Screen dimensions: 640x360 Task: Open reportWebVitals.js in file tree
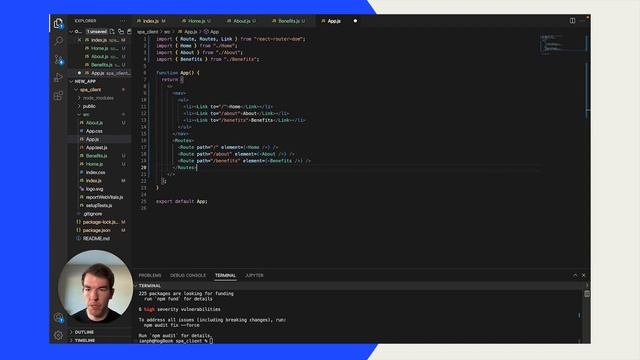[x=104, y=197]
